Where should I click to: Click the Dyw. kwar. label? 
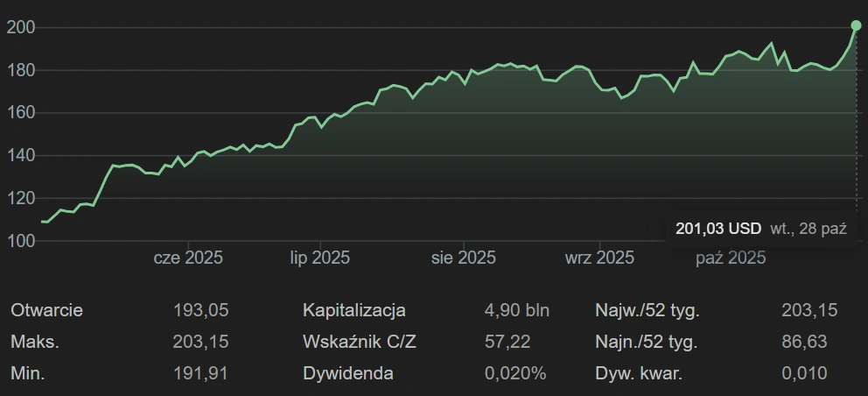(638, 373)
